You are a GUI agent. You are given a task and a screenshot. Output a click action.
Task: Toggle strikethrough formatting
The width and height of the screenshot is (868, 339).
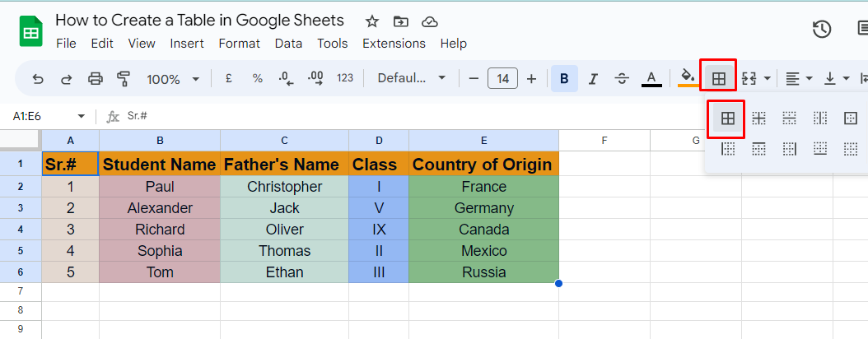click(x=623, y=79)
